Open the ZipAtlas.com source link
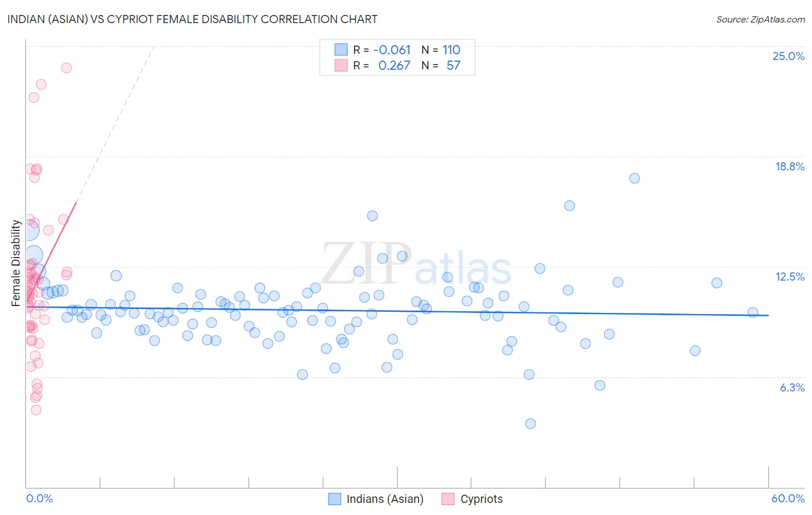 click(761, 19)
